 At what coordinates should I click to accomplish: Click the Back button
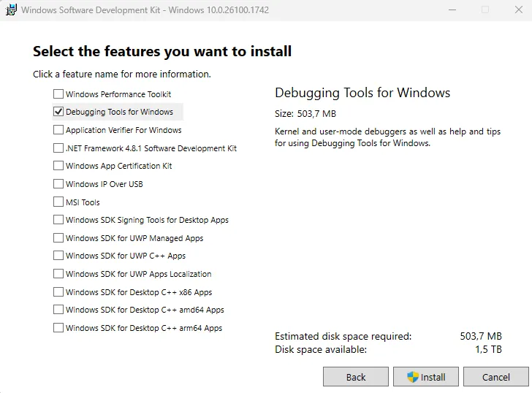tap(356, 377)
